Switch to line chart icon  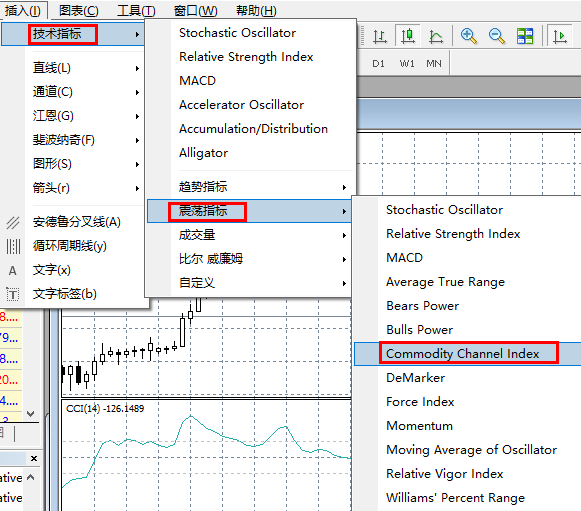[436, 36]
